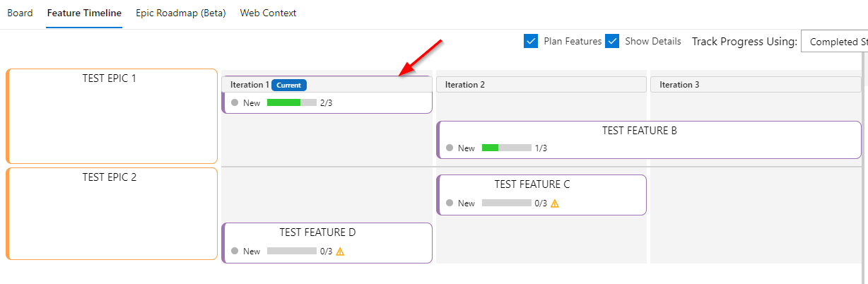The image size is (868, 284).
Task: Click TEST FEATURE C progress bar
Action: pos(507,203)
